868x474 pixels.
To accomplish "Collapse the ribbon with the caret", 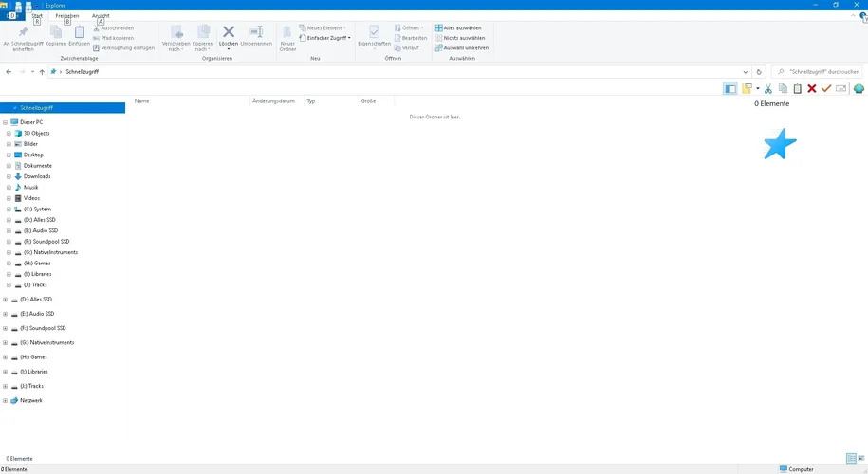I will (853, 16).
